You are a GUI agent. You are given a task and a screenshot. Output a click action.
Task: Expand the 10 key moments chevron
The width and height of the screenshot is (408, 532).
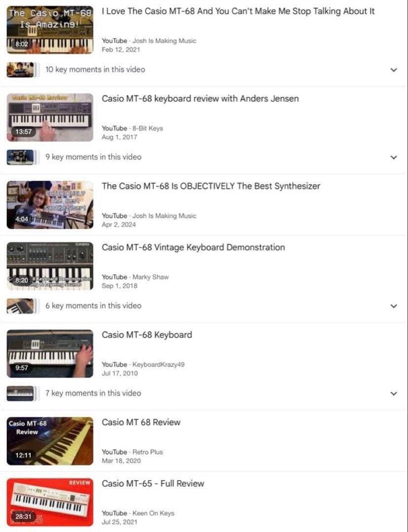coord(393,70)
